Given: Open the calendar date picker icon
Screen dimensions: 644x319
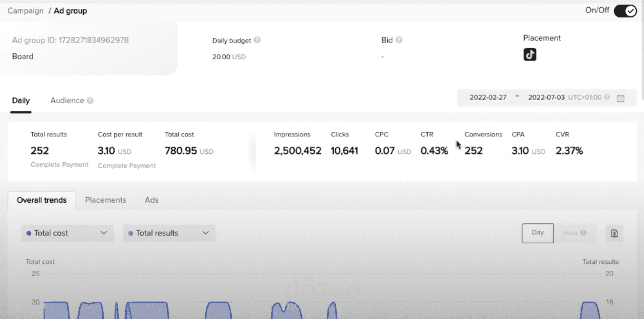Looking at the screenshot, I should coord(620,98).
